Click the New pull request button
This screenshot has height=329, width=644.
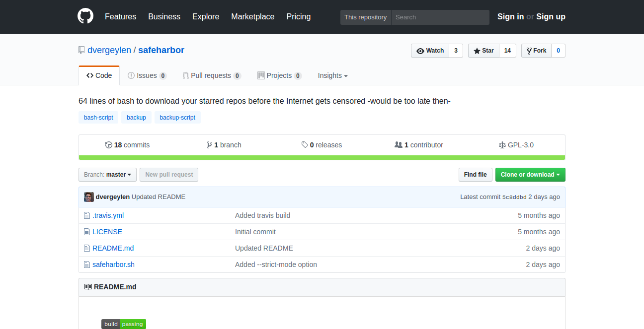coord(169,175)
